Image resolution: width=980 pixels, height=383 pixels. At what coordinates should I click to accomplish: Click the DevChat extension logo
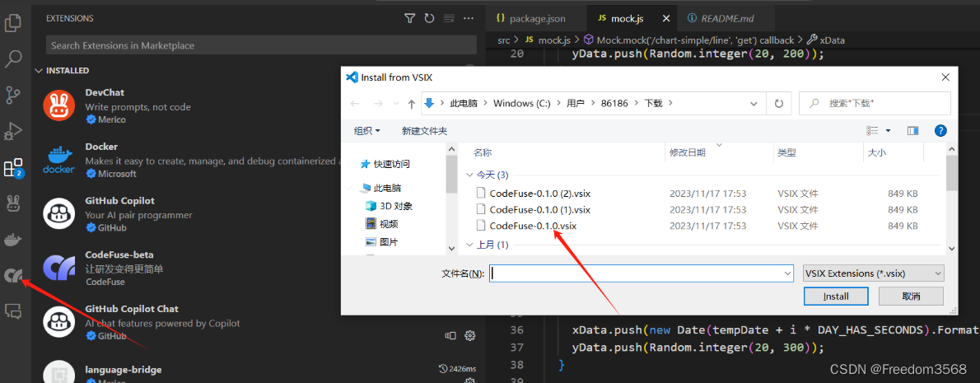point(59,105)
